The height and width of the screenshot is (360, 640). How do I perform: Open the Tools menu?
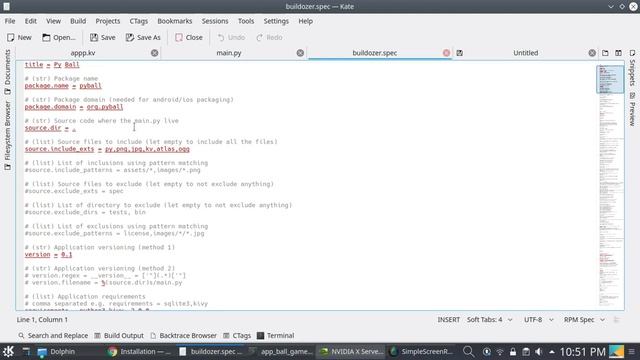coord(246,21)
